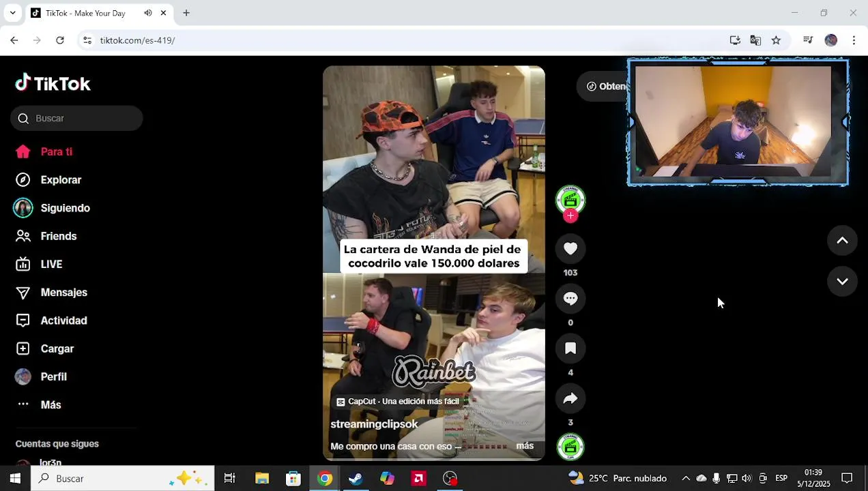
Task: View site information icon in address bar
Action: pyautogui.click(x=87, y=40)
